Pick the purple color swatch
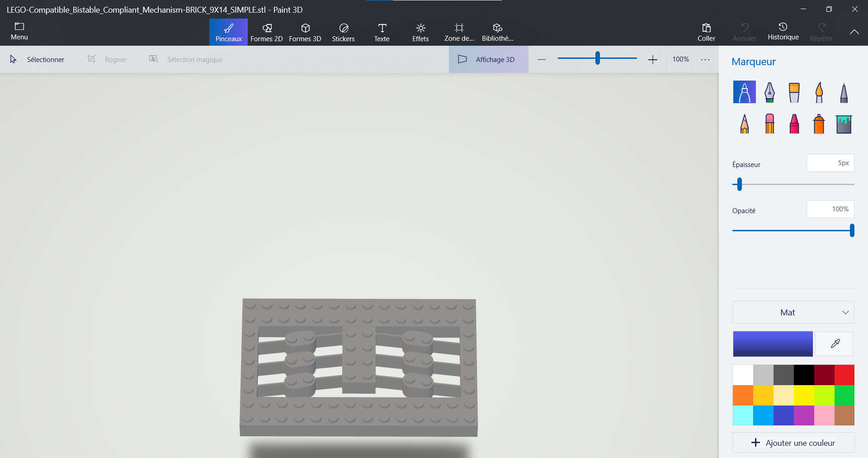This screenshot has width=868, height=458. pos(804,415)
